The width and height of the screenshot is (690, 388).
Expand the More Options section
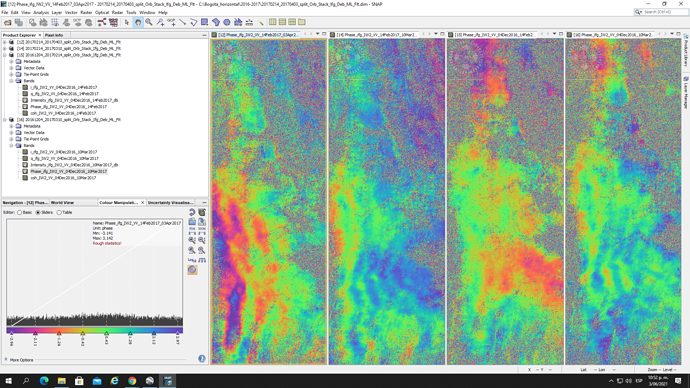(19, 360)
